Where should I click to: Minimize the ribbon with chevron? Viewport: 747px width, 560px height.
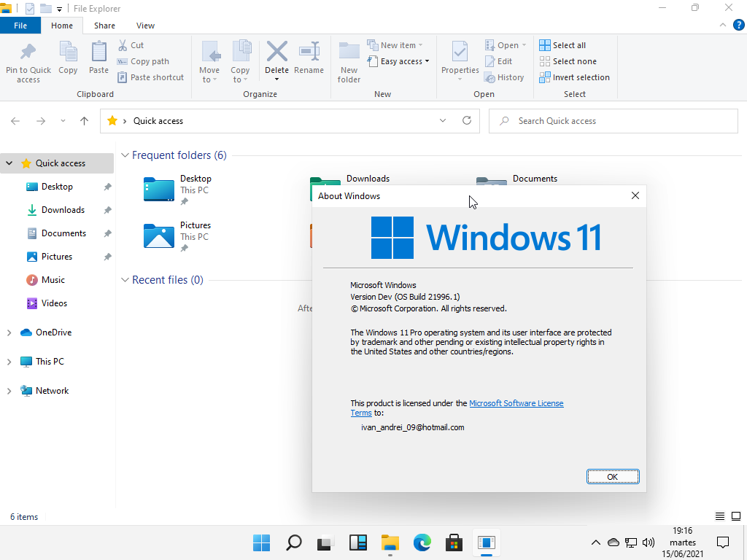click(x=723, y=26)
